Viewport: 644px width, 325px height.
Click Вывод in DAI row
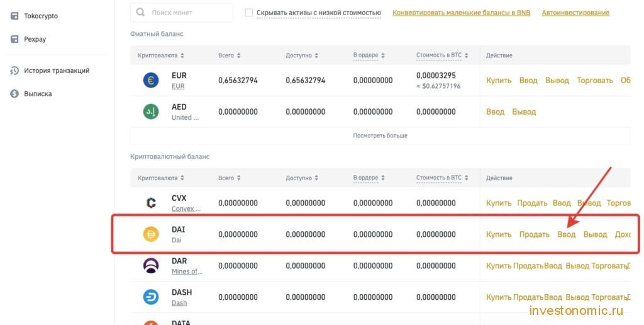595,234
